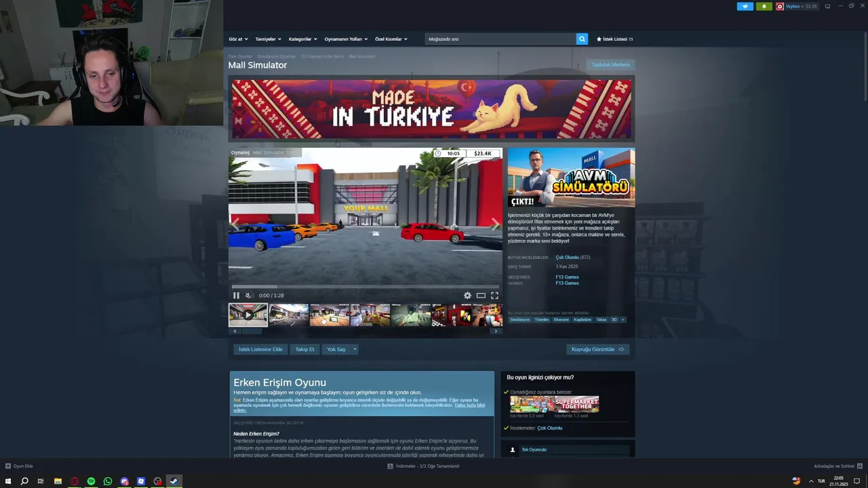The width and height of the screenshot is (868, 488).
Task: Select the parking lot screenshot thumbnail
Action: click(x=289, y=315)
